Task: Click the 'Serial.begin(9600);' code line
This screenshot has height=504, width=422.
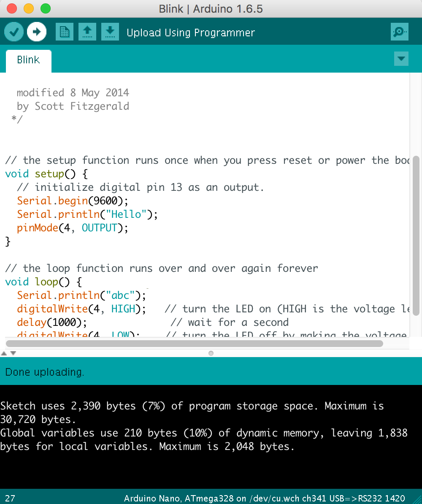Action: 73,201
